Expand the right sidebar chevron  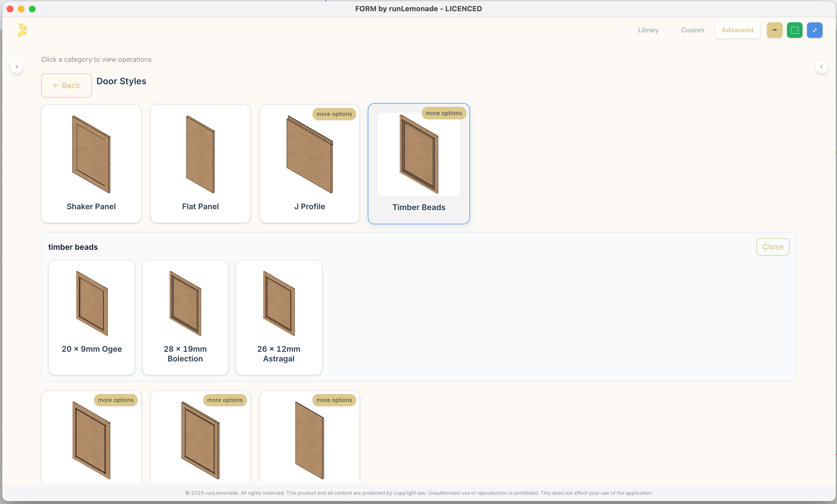[x=821, y=67]
